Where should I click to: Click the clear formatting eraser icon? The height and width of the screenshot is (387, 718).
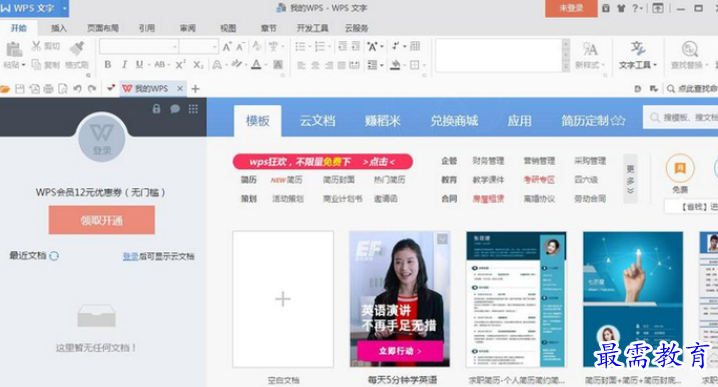[x=257, y=46]
